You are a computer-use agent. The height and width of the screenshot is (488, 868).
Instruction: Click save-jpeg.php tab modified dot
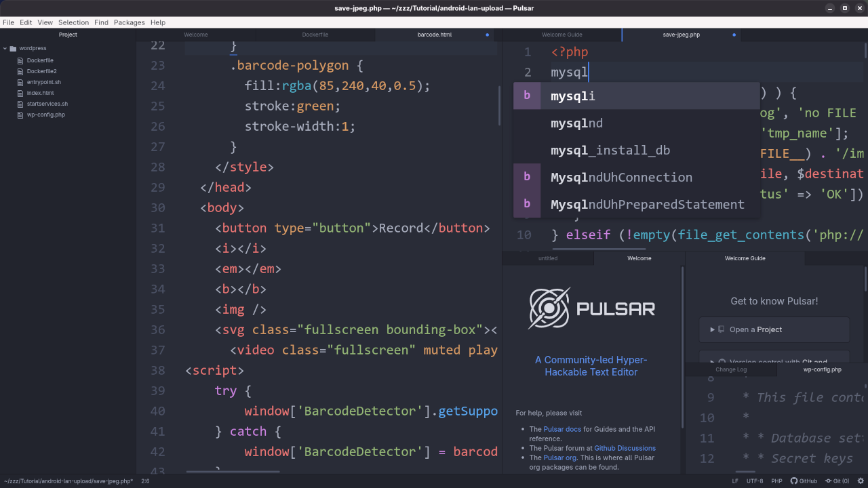734,35
